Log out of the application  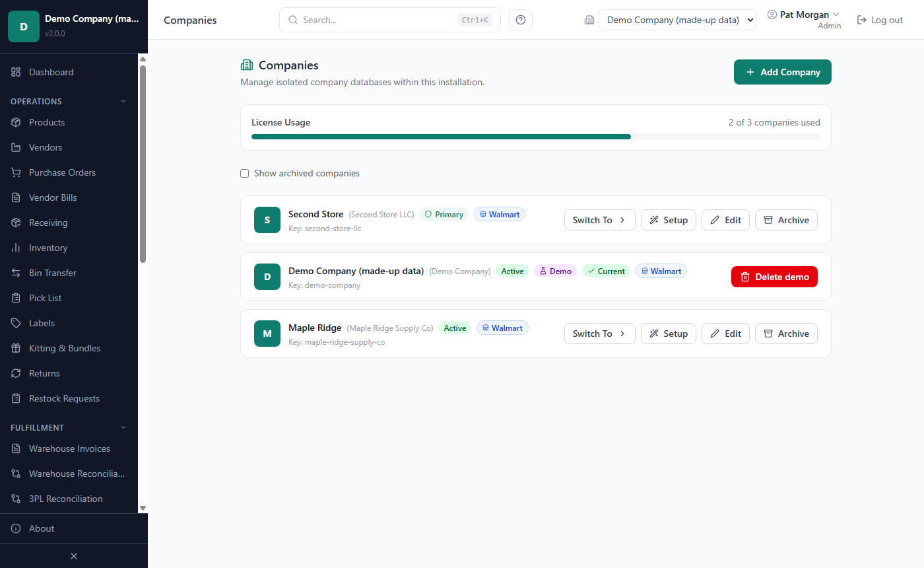tap(880, 20)
